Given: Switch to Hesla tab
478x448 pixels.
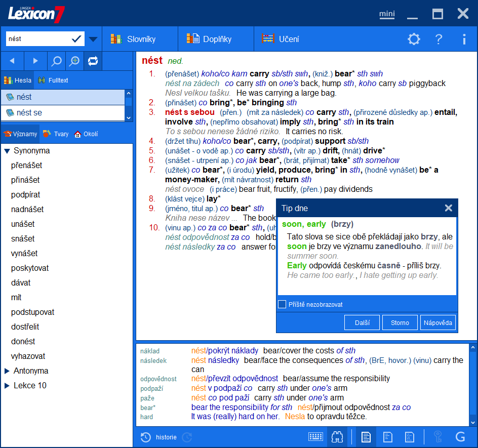Looking at the screenshot, I should click(x=17, y=80).
